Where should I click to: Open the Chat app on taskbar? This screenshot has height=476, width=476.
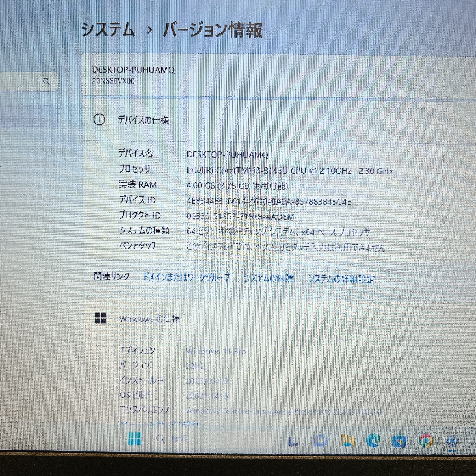pos(321,441)
